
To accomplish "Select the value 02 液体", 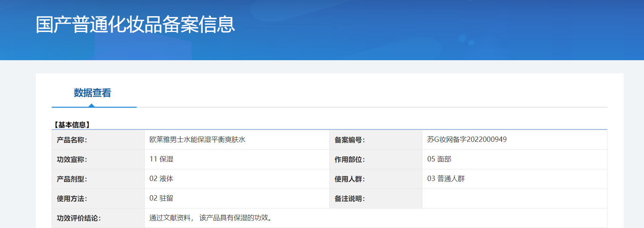I will coord(161,179).
